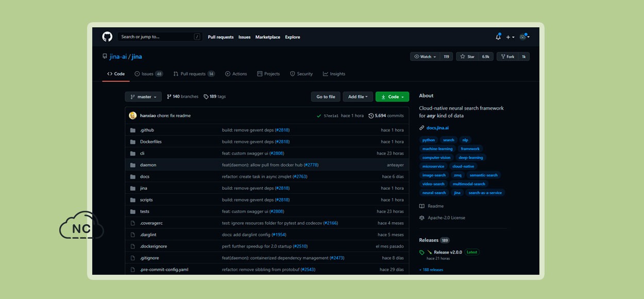Image resolution: width=644 pixels, height=299 pixels.
Task: Open the Apache-2.0 License link
Action: (446, 218)
